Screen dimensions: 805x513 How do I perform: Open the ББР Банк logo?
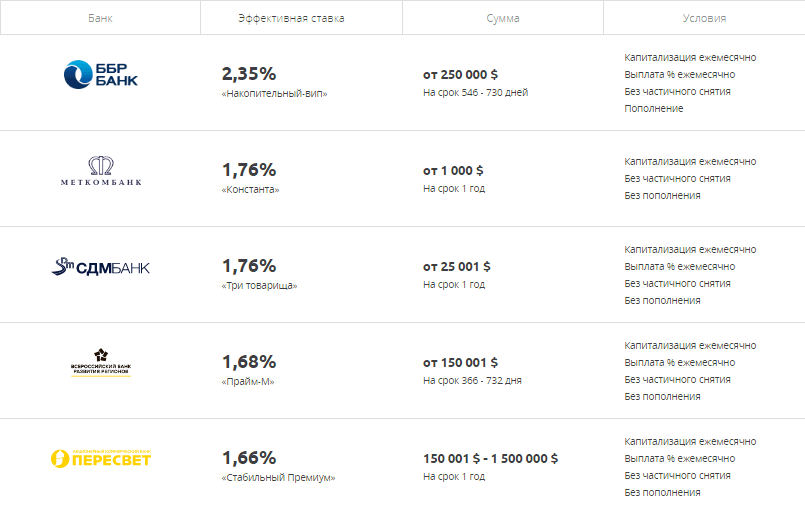(x=101, y=74)
